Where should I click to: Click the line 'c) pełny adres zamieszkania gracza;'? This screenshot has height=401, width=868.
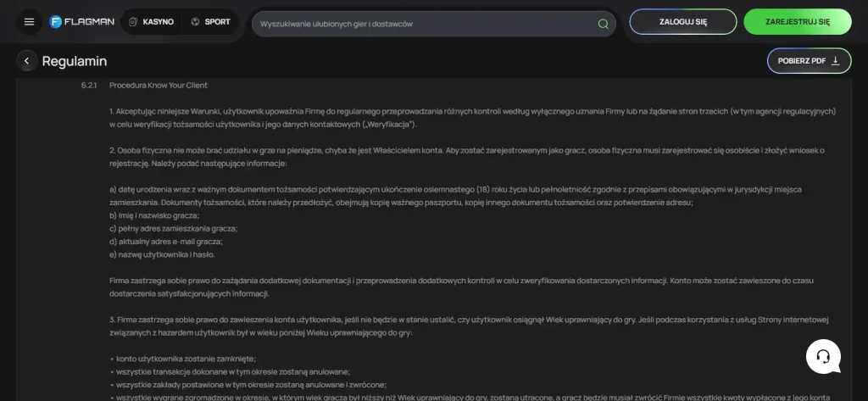click(173, 229)
